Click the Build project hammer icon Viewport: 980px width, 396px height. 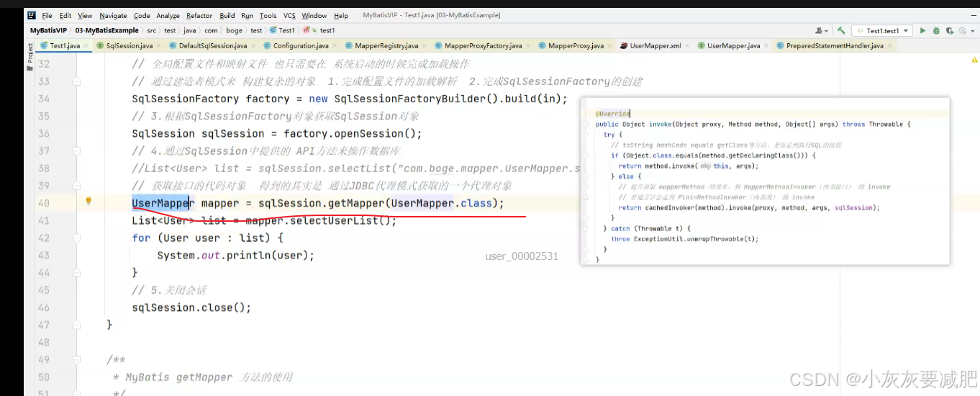coord(840,31)
